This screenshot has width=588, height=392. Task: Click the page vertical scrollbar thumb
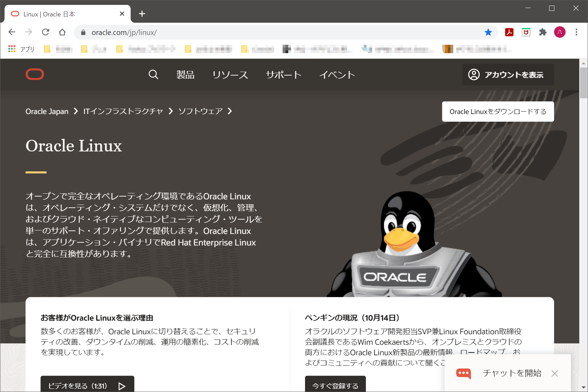[x=583, y=83]
